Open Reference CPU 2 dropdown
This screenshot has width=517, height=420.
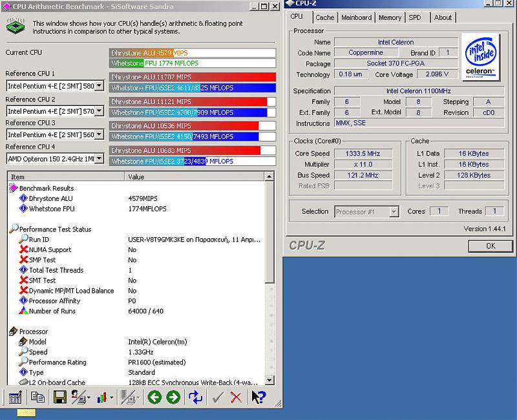[100, 111]
